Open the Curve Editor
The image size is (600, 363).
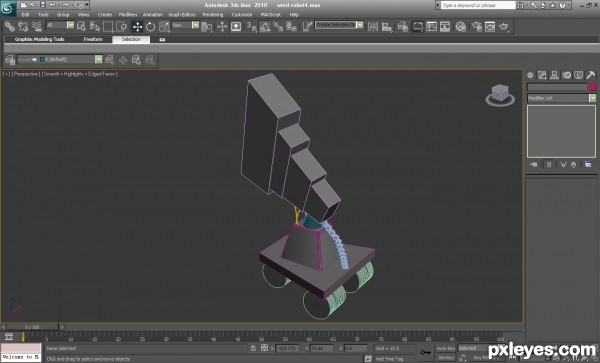(431, 26)
